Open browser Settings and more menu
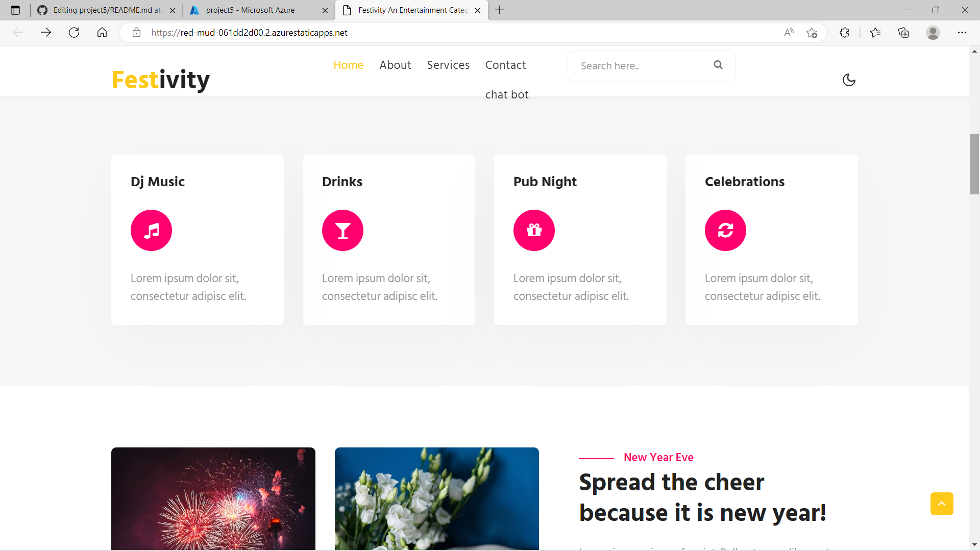Image resolution: width=980 pixels, height=551 pixels. 962,33
